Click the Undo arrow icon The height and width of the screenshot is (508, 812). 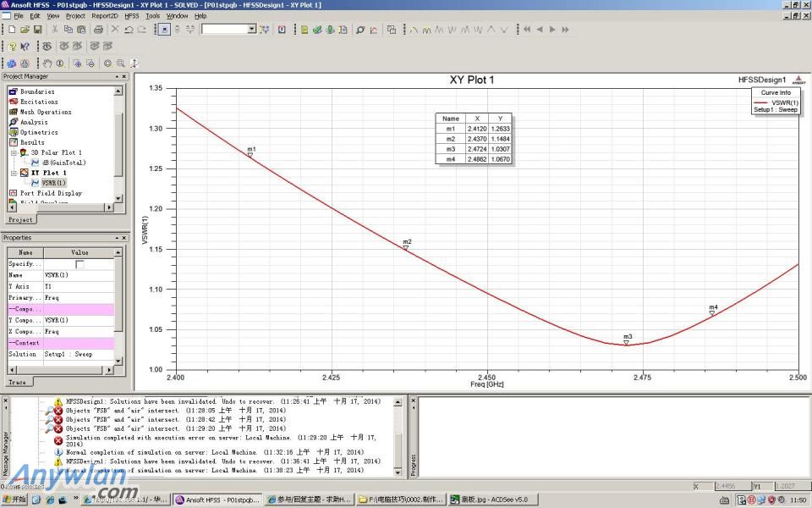click(129, 30)
